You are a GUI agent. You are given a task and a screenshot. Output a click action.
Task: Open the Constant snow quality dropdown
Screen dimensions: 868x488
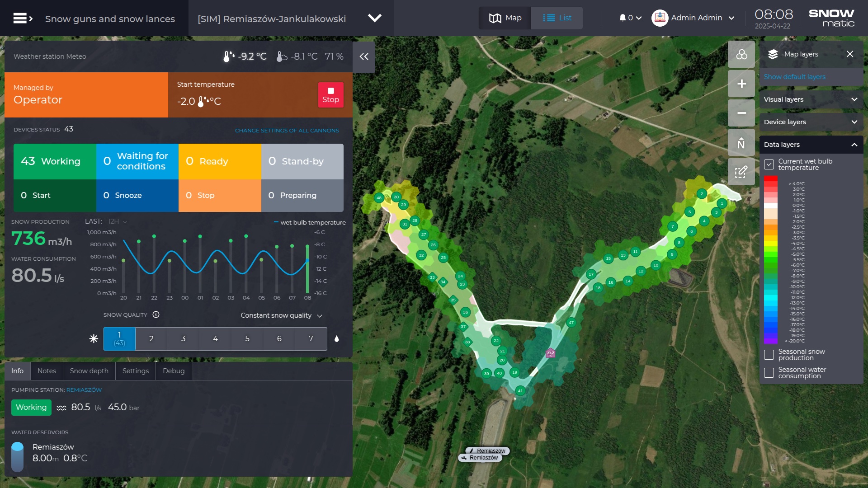tap(281, 315)
